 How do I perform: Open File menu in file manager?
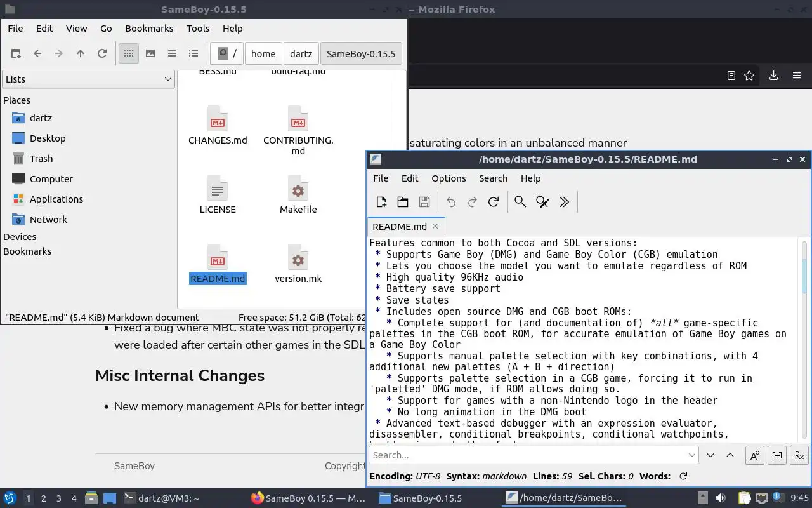coord(15,29)
